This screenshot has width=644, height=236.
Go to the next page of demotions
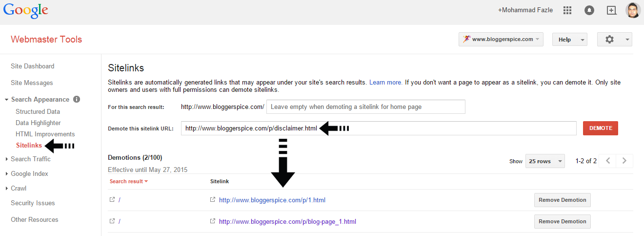pyautogui.click(x=624, y=161)
